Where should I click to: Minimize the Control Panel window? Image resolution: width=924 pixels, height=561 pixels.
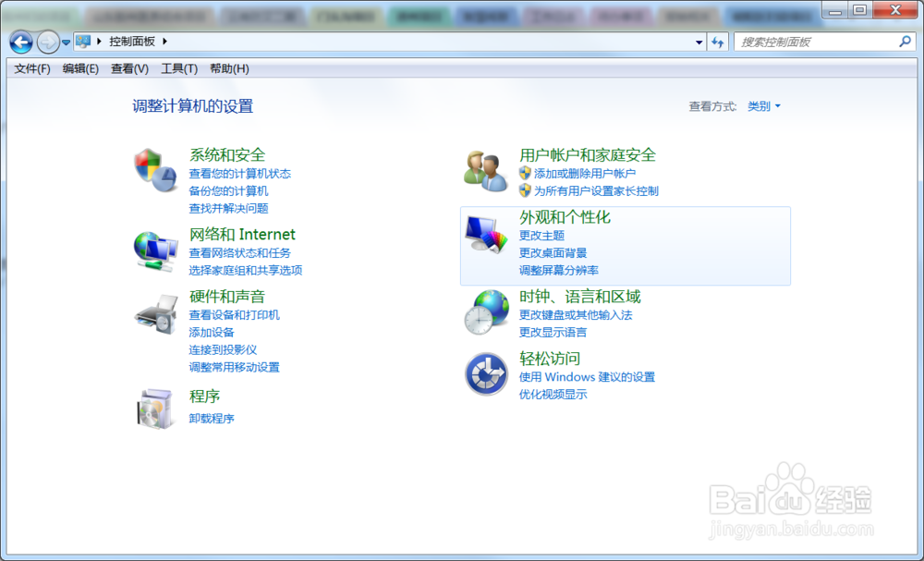click(x=834, y=10)
